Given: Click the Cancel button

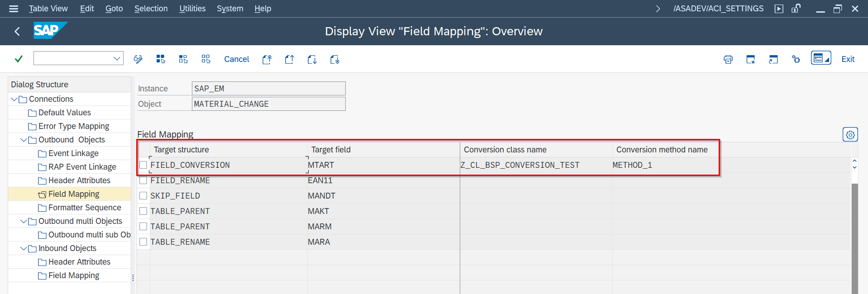Looking at the screenshot, I should pyautogui.click(x=237, y=59).
